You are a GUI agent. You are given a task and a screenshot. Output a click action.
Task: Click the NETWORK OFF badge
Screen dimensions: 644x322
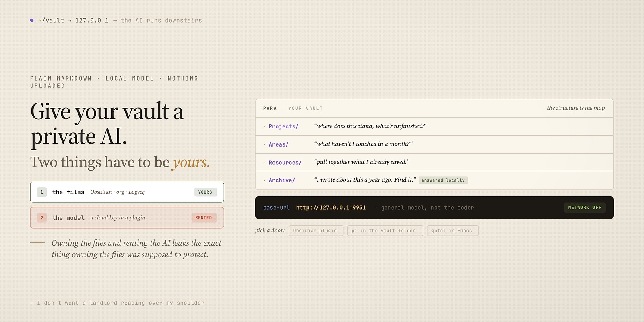(585, 208)
